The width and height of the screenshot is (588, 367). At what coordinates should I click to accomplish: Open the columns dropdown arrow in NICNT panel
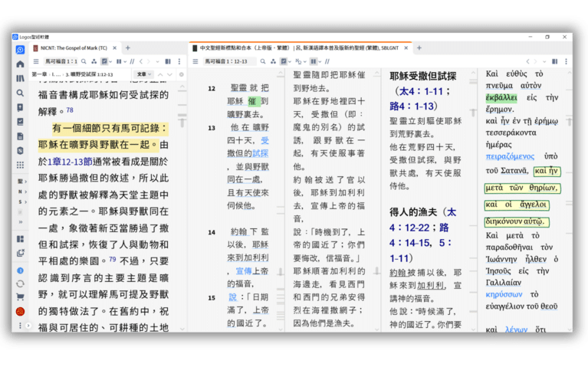(x=125, y=61)
